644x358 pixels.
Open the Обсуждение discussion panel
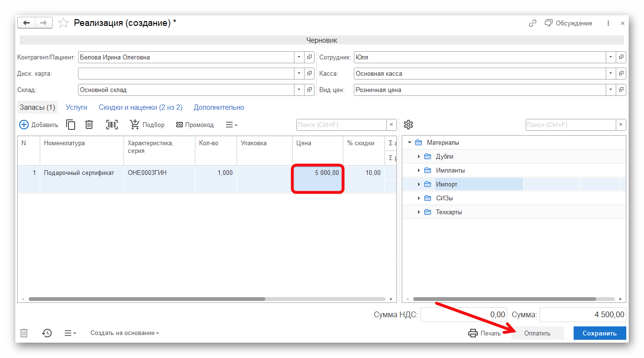[x=569, y=23]
